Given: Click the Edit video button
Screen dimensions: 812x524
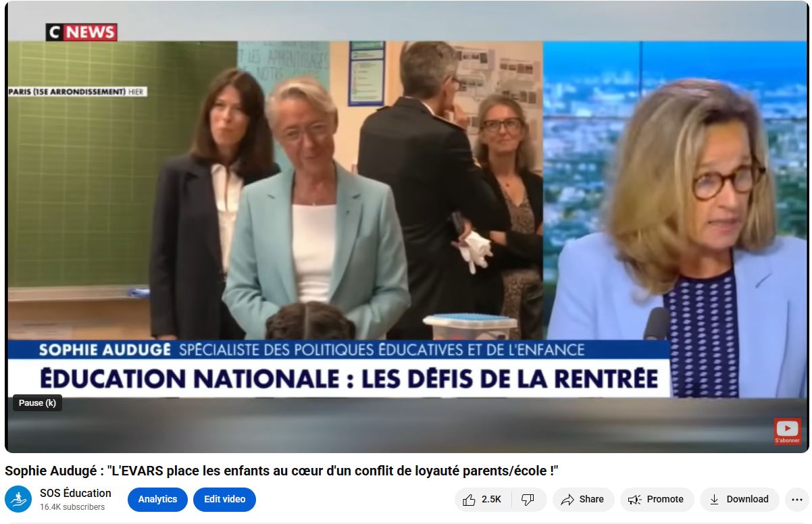Looking at the screenshot, I should click(224, 500).
